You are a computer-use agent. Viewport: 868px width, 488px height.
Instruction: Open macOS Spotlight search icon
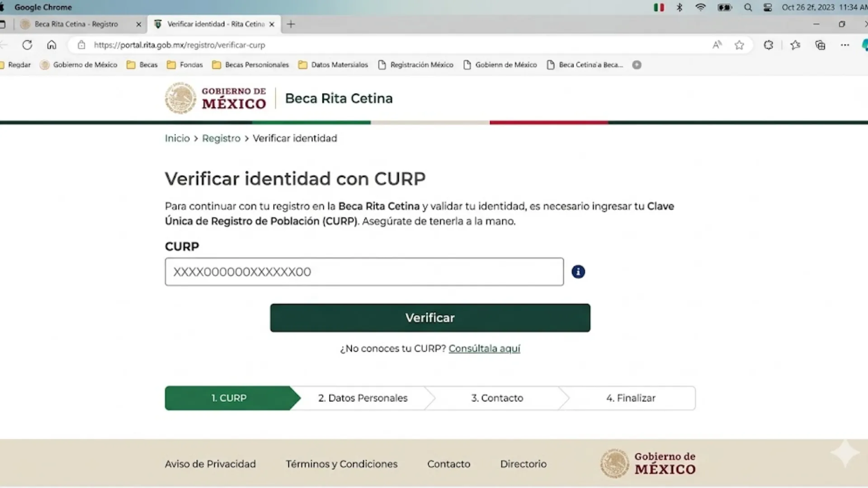(748, 7)
